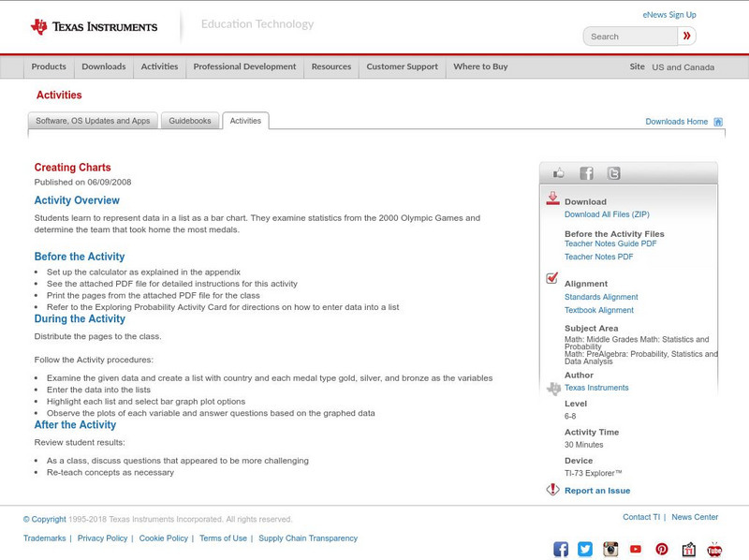Image resolution: width=749 pixels, height=560 pixels.
Task: Open the Cookie Policy footer link
Action: 163,538
